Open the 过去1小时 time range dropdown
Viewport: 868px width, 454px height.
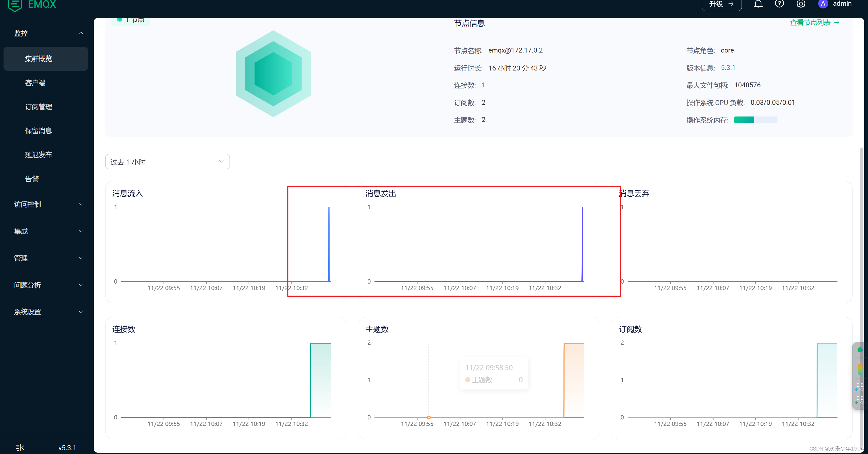[166, 161]
